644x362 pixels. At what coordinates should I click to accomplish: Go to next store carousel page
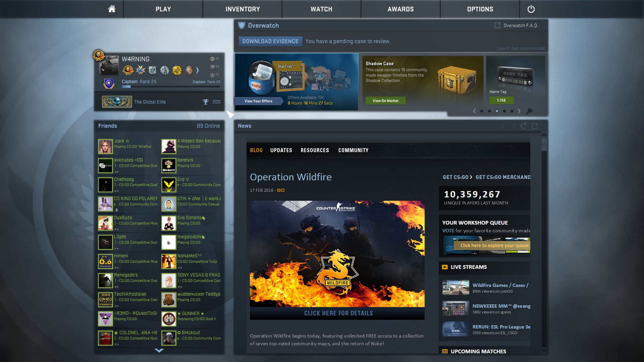coord(519,111)
